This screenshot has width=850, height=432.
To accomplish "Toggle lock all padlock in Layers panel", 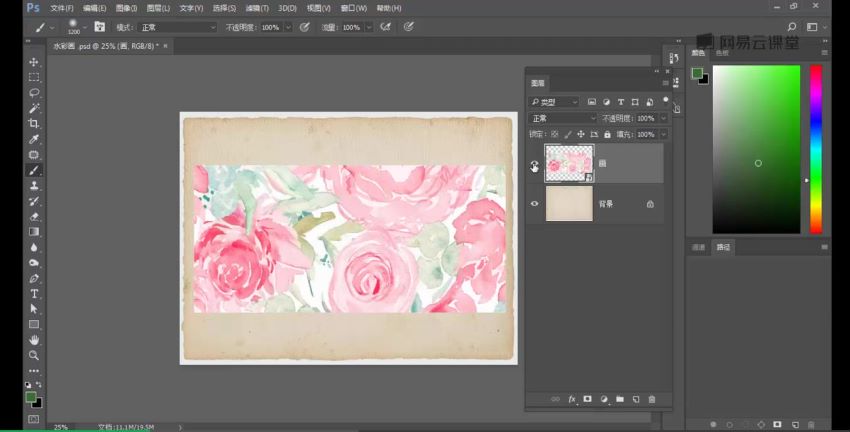I will pyautogui.click(x=607, y=134).
